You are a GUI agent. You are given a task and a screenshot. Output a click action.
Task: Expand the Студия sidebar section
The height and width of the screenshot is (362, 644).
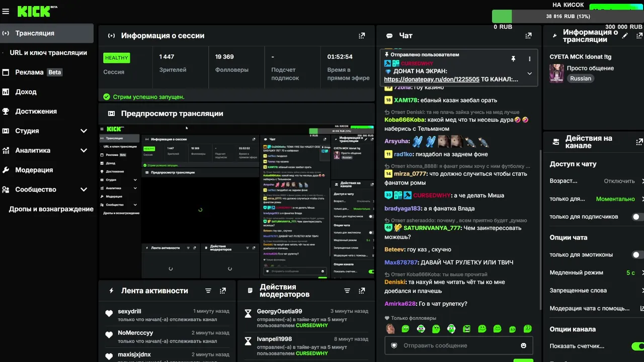84,131
